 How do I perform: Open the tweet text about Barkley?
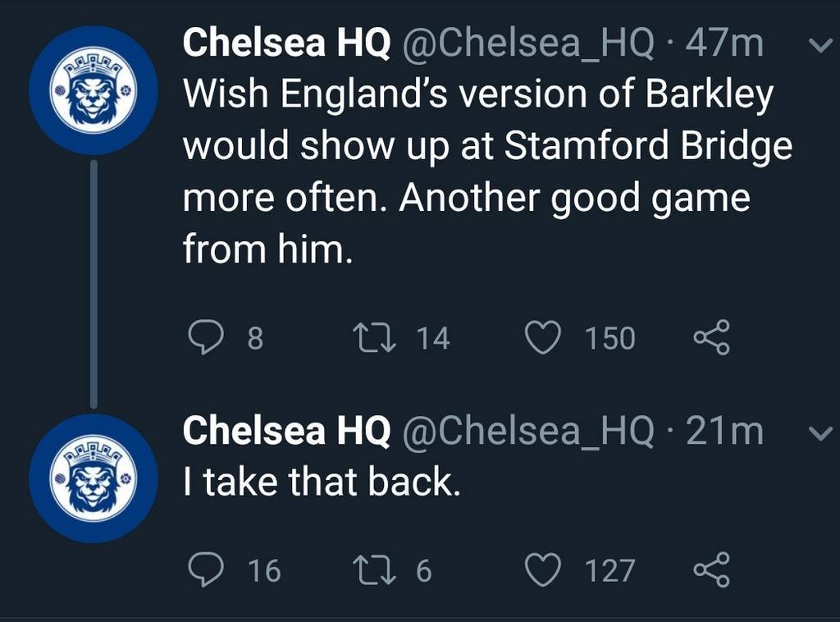tap(487, 172)
